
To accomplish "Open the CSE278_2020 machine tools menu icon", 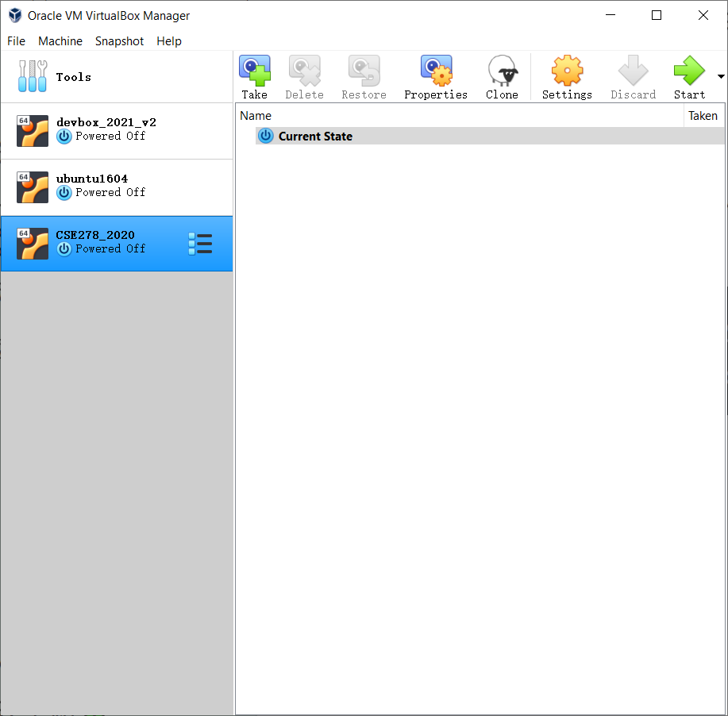I will pos(201,244).
